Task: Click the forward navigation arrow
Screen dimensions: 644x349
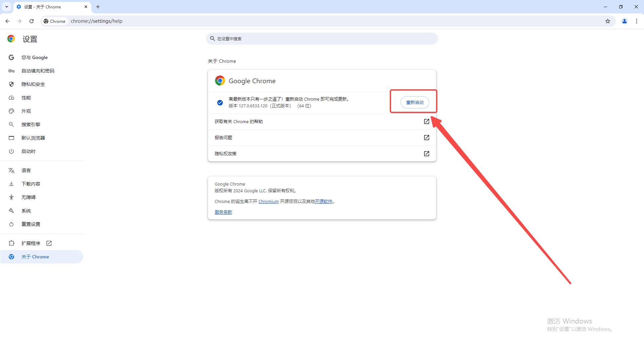Action: pyautogui.click(x=19, y=21)
